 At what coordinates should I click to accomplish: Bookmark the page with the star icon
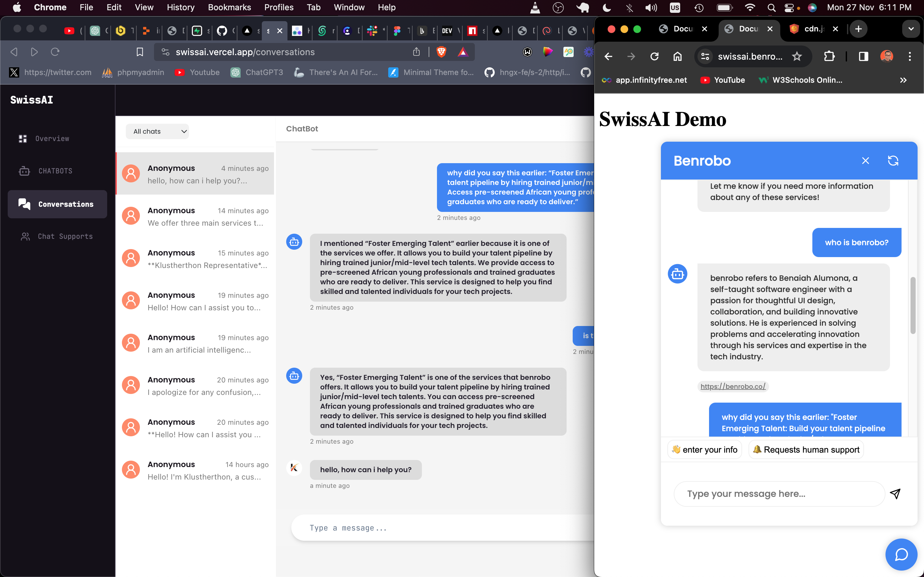click(x=797, y=56)
